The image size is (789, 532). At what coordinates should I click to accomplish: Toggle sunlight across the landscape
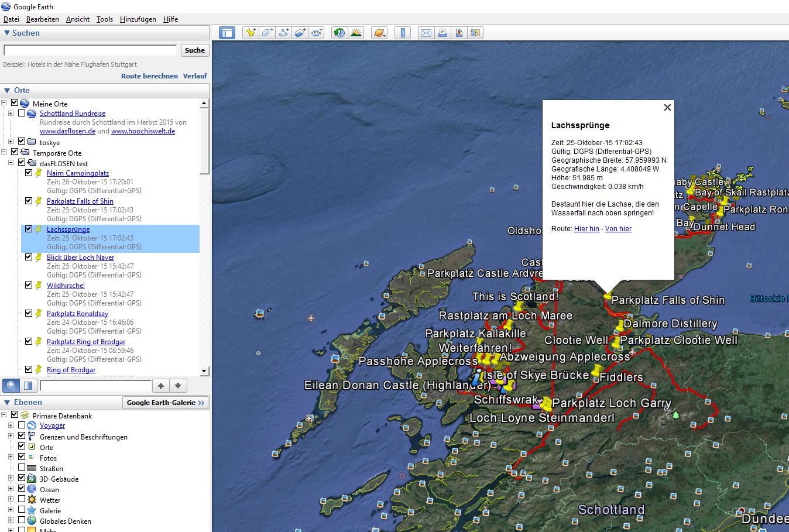[356, 33]
